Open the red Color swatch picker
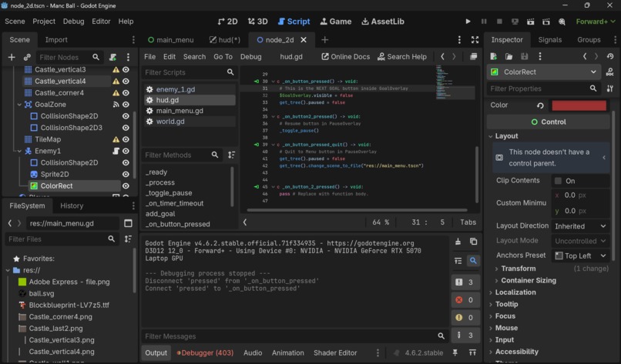621x364 pixels. tap(579, 105)
